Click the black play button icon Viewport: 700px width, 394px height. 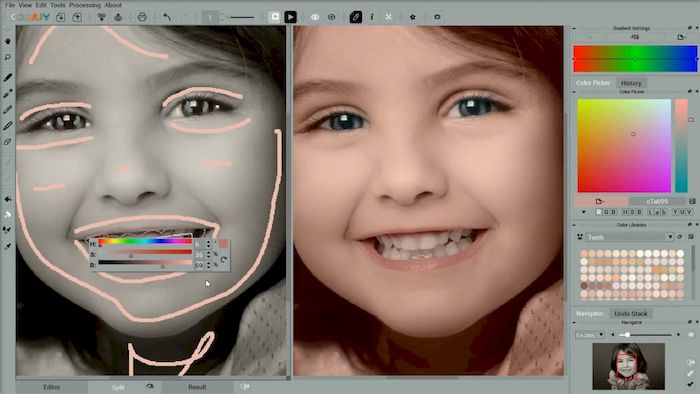click(290, 17)
